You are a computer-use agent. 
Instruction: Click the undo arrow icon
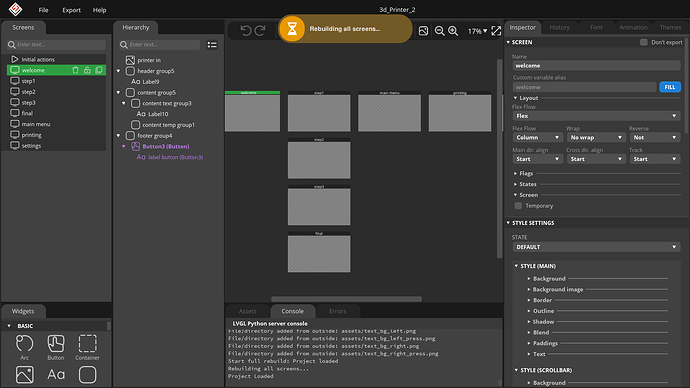(246, 30)
